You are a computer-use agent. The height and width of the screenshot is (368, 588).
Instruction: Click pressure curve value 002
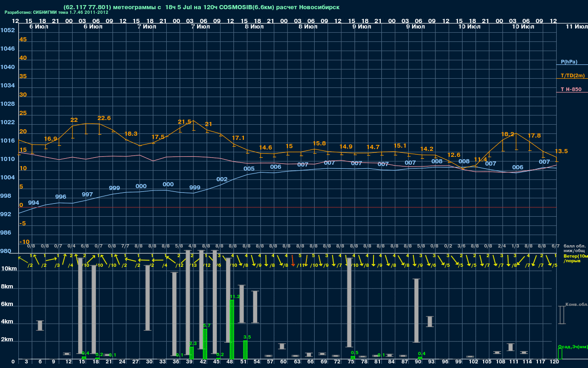(x=222, y=179)
